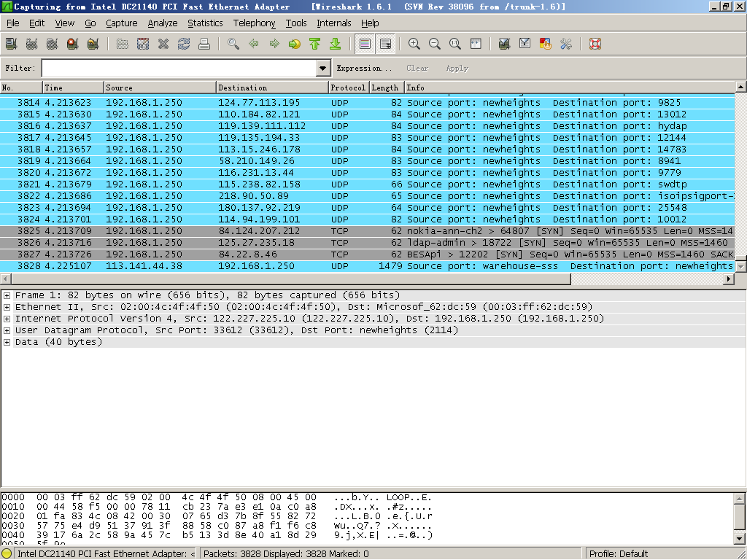Zoom in on packet text
The image size is (747, 560).
pyautogui.click(x=414, y=44)
